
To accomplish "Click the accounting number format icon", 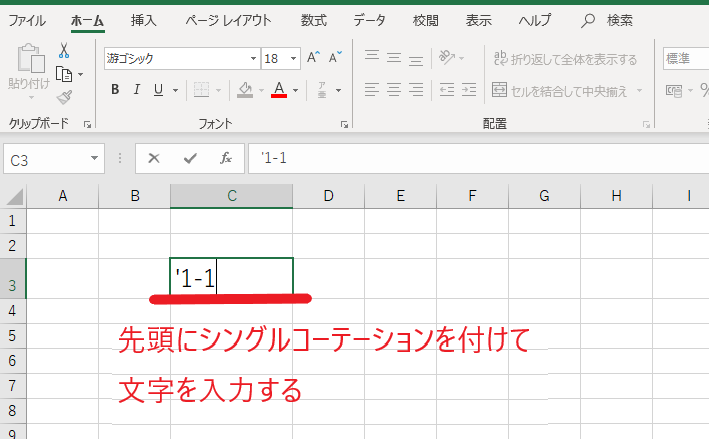I will pyautogui.click(x=674, y=91).
